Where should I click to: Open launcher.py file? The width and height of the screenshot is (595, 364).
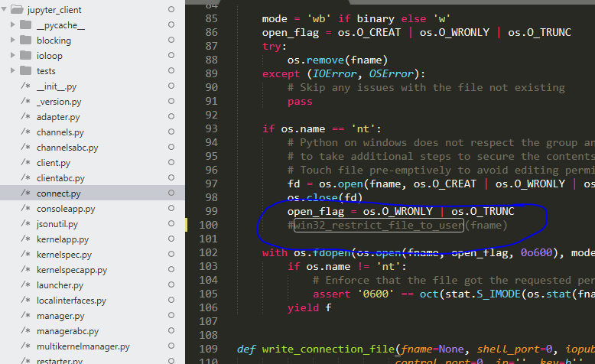(x=60, y=285)
